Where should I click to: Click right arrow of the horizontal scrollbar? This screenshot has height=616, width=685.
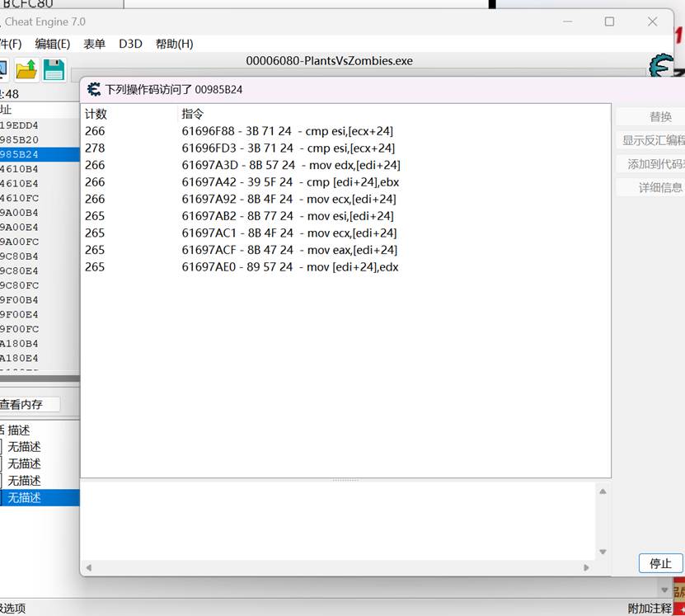(x=586, y=568)
